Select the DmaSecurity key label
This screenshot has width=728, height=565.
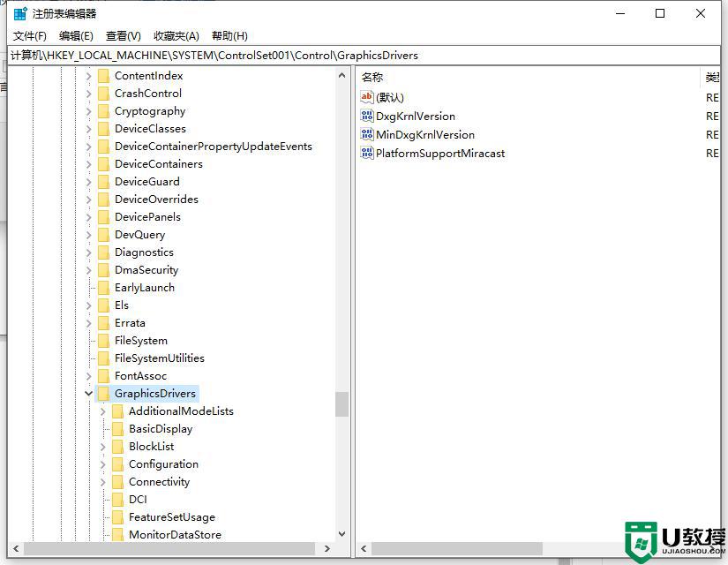click(x=146, y=270)
